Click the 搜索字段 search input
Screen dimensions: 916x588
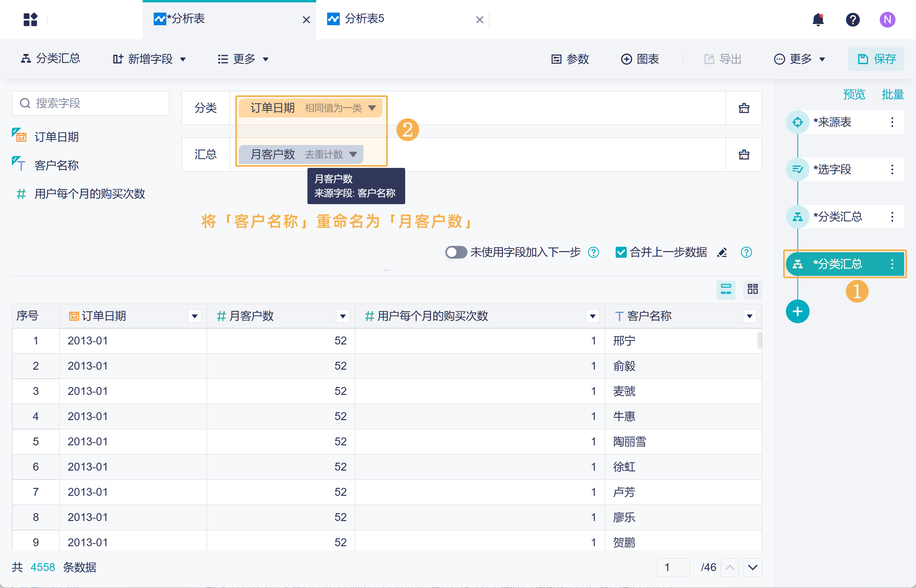[91, 103]
